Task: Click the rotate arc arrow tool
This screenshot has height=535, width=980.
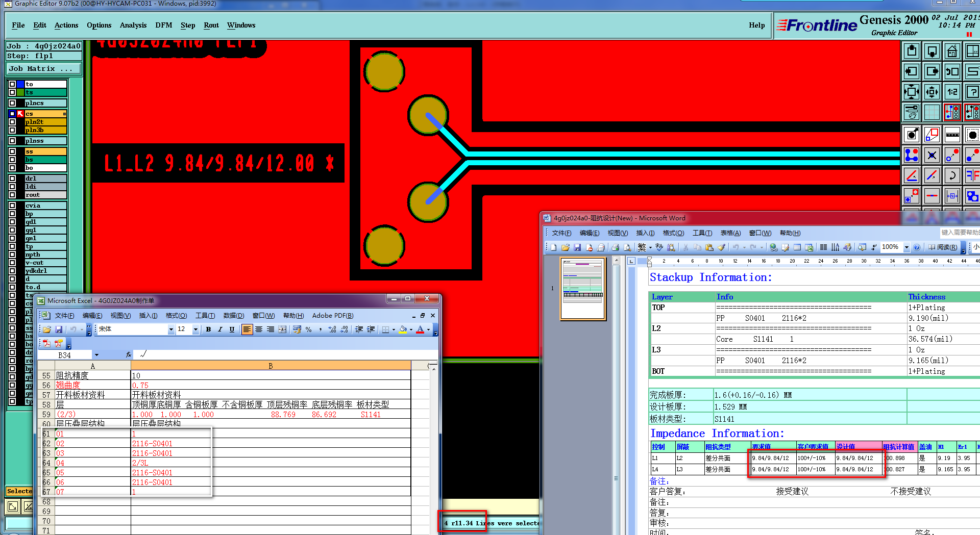Action: click(x=952, y=175)
